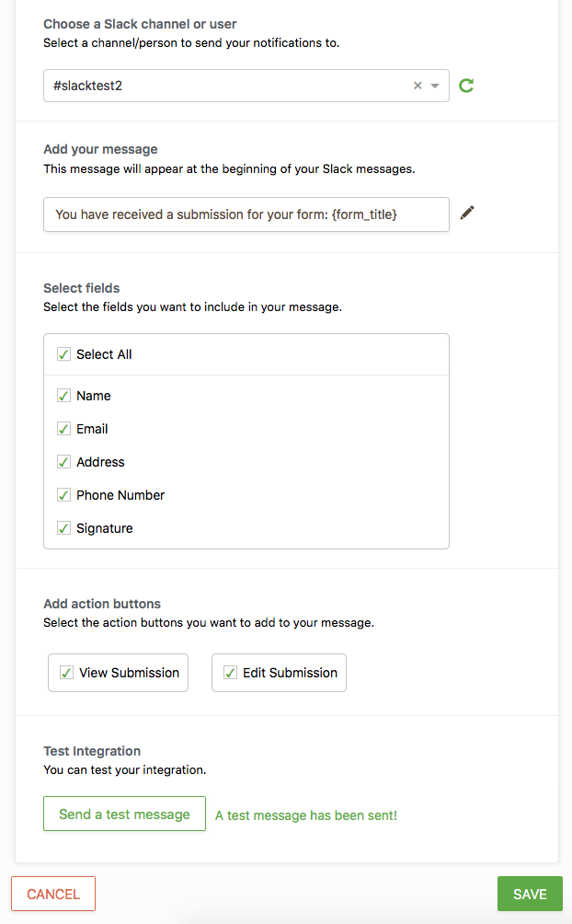572x924 pixels.
Task: Click the CANCEL button
Action: pos(53,894)
